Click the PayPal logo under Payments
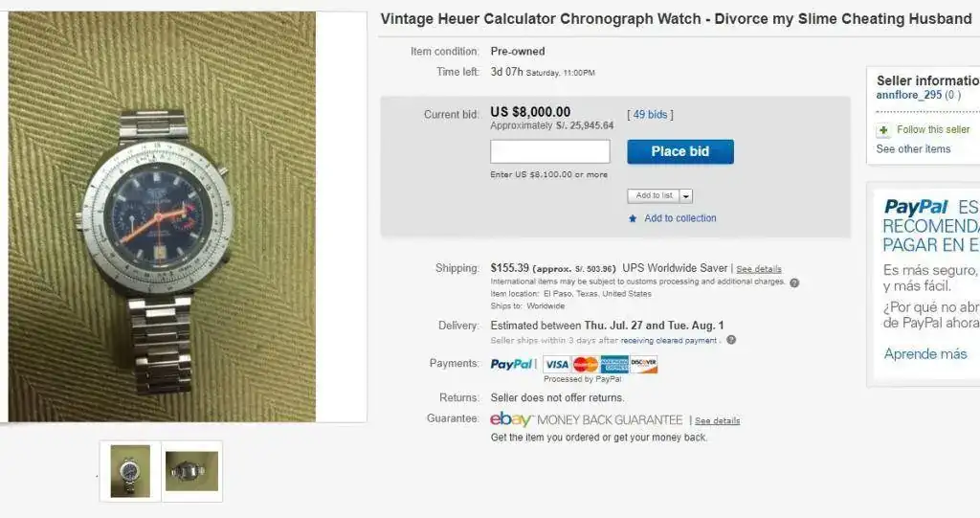The image size is (980, 518). [x=511, y=364]
